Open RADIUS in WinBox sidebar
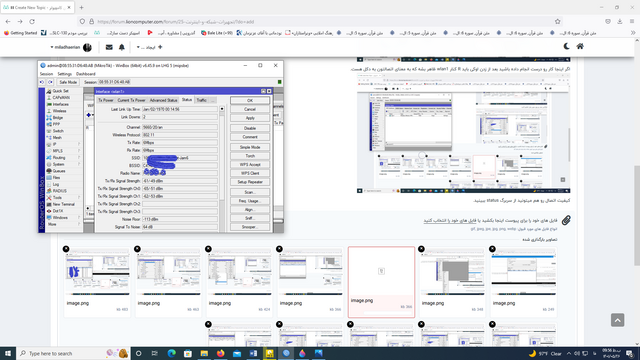Image resolution: width=640 pixels, height=360 pixels. 60,191
